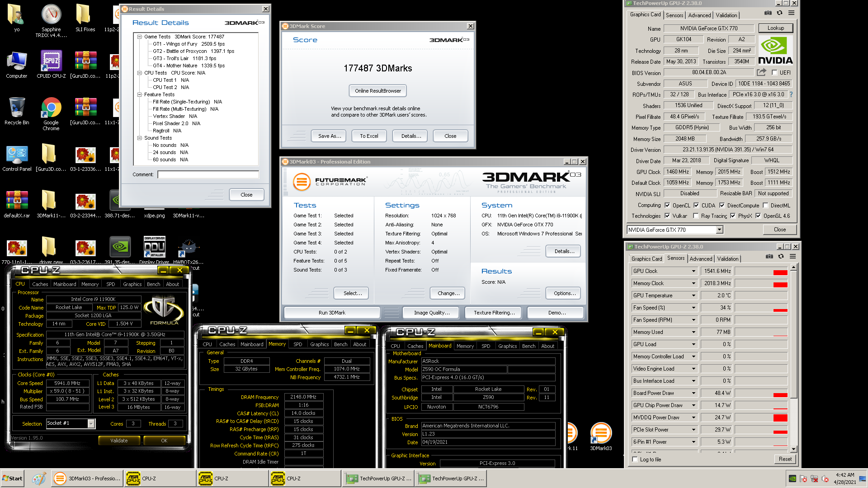Click the Bus Interface question mark
The height and width of the screenshot is (488, 868).
pyautogui.click(x=791, y=94)
